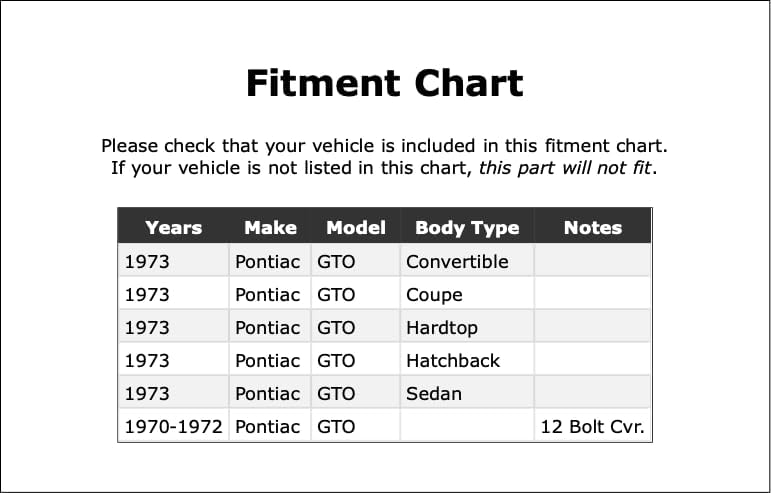Click the Sedan body type cell
Image resolution: width=771 pixels, height=493 pixels.
pyautogui.click(x=467, y=393)
